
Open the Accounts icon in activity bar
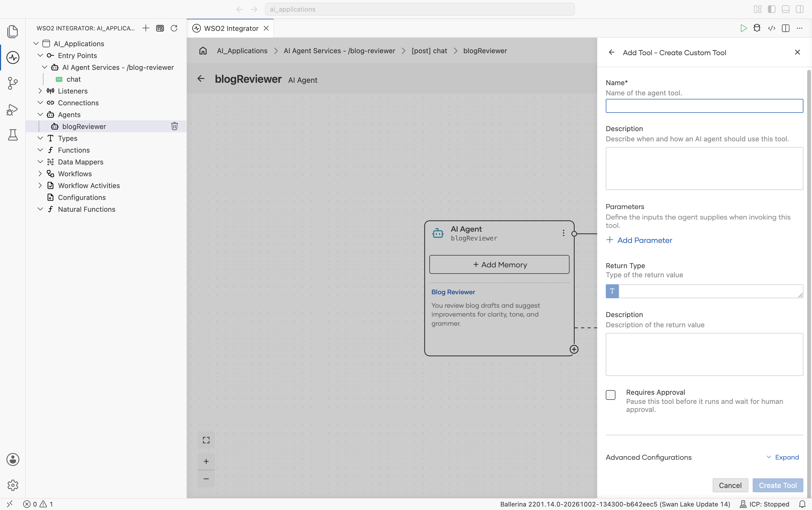tap(13, 459)
